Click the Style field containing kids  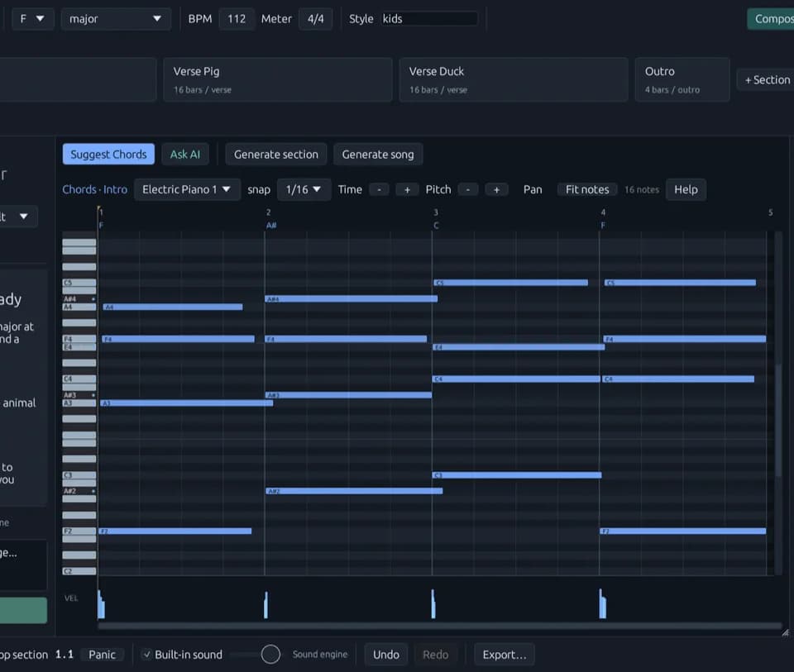(429, 19)
